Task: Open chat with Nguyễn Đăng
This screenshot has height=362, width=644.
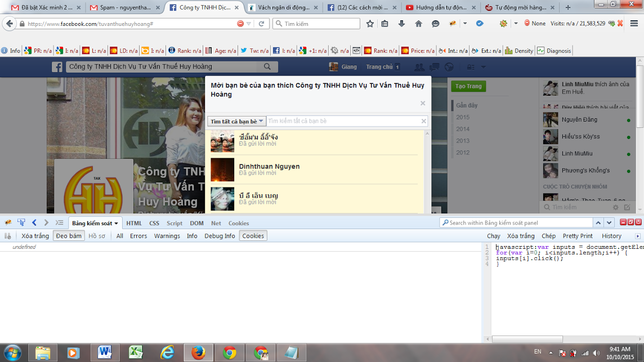Action: coord(587,119)
